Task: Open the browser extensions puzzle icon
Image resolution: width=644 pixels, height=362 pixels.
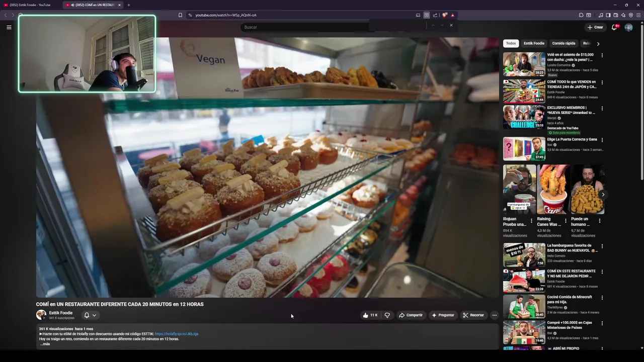Action: coord(581,15)
